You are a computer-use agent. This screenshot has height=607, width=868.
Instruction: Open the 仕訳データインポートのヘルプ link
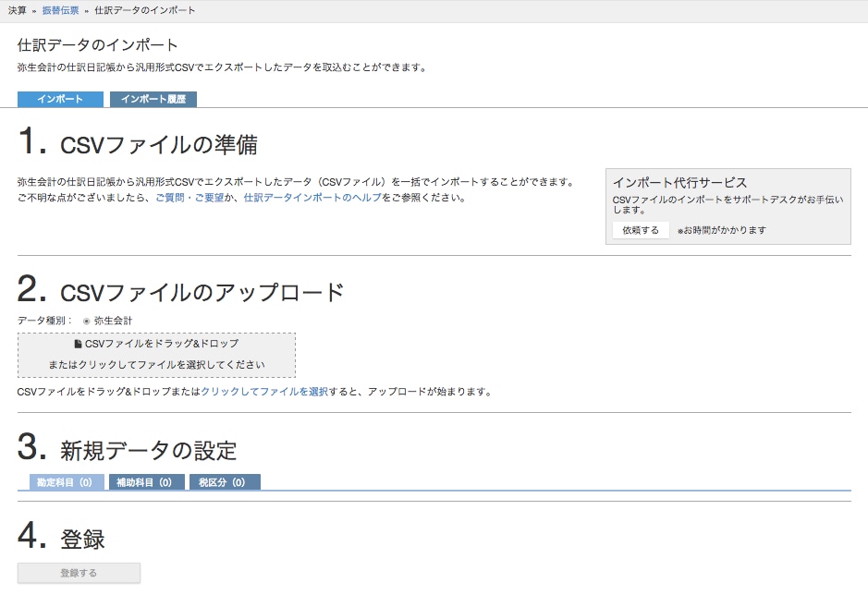click(312, 198)
